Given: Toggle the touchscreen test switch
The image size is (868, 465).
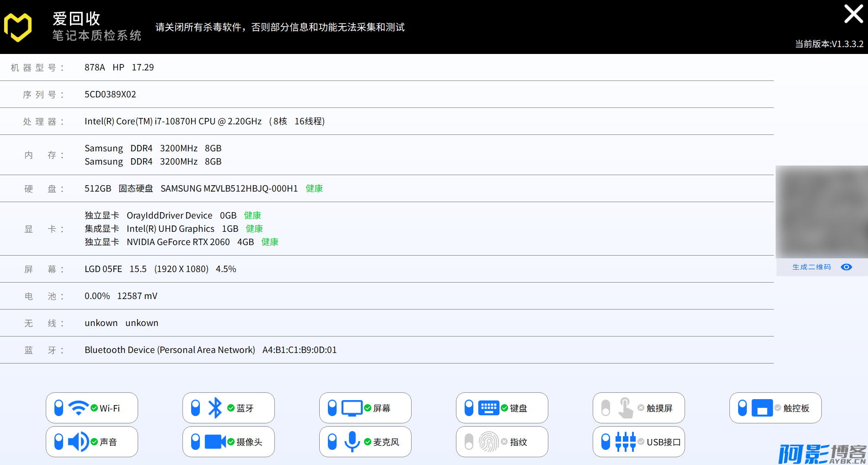Looking at the screenshot, I should [605, 408].
